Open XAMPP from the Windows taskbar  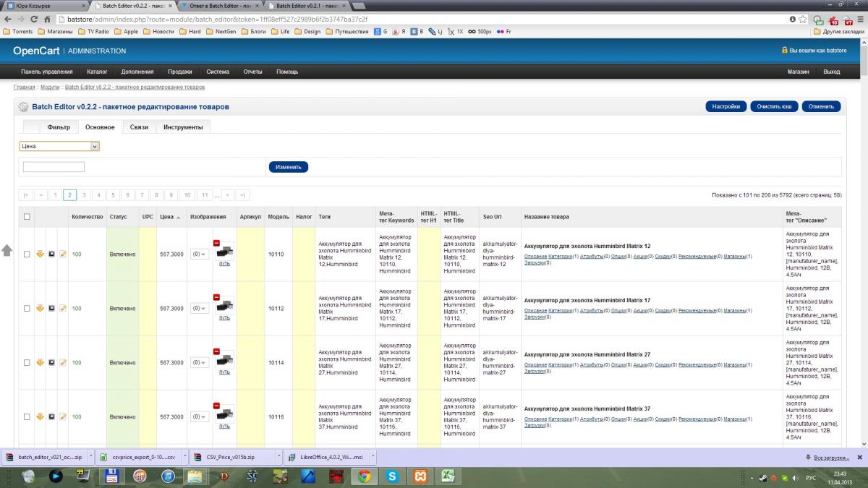[x=420, y=476]
